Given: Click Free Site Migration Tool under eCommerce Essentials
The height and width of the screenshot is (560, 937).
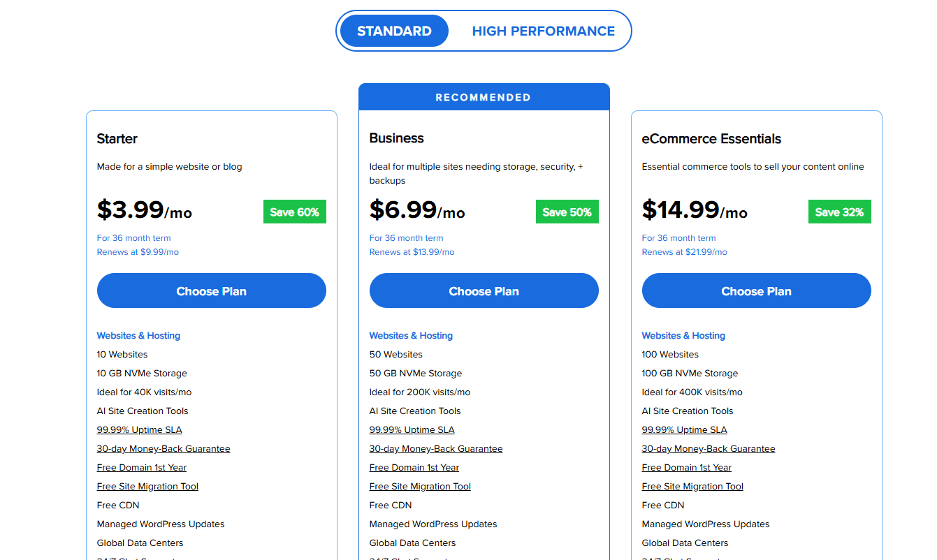Looking at the screenshot, I should [x=692, y=486].
